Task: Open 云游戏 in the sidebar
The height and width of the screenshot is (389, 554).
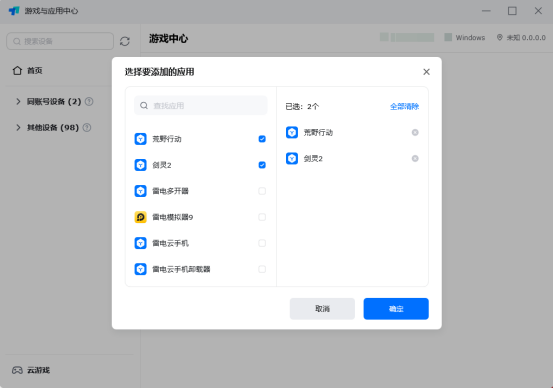Action: click(x=38, y=370)
